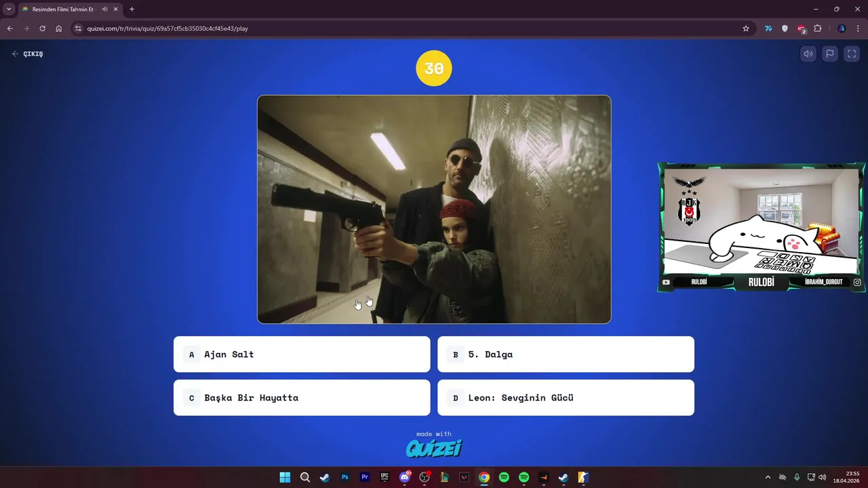
Task: Open the Extensions puzzle menu
Action: pos(817,28)
